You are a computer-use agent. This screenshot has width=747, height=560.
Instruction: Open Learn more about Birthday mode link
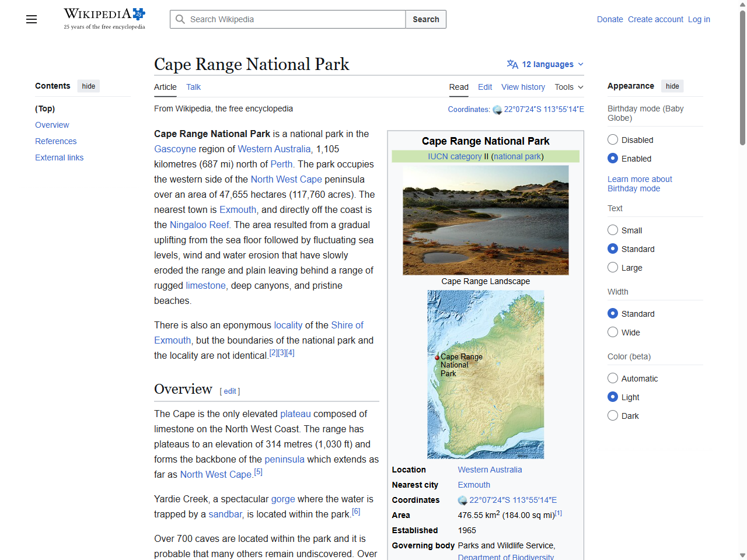tap(640, 184)
